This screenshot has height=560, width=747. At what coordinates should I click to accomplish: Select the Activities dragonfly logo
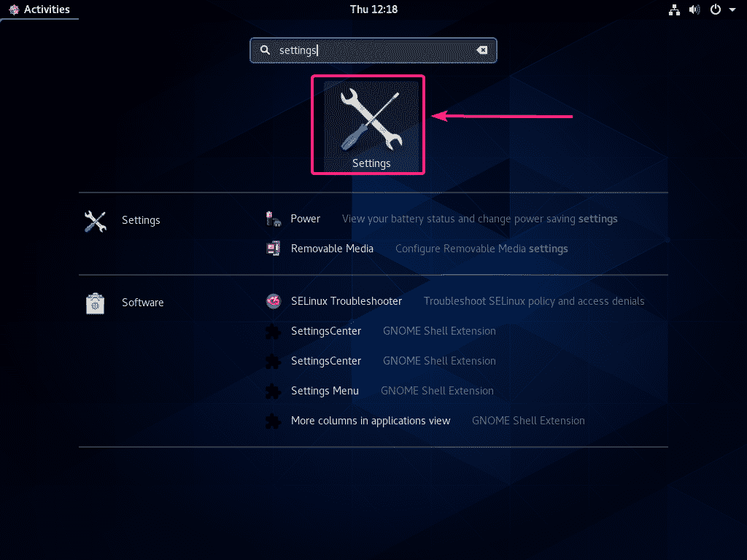[15, 9]
